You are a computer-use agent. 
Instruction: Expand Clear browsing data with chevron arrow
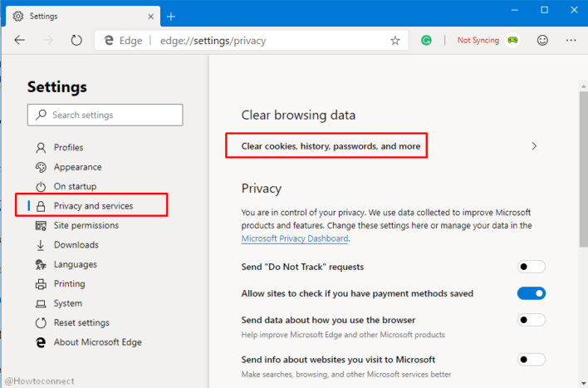534,146
